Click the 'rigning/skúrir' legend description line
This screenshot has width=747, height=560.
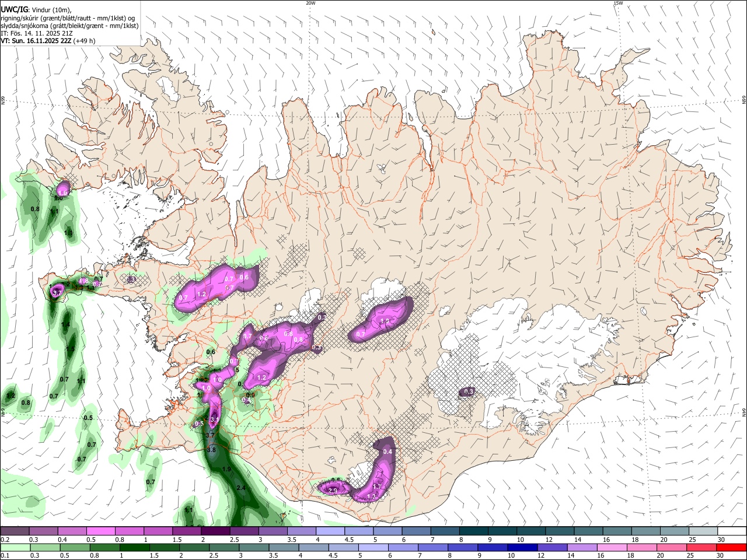[68, 18]
